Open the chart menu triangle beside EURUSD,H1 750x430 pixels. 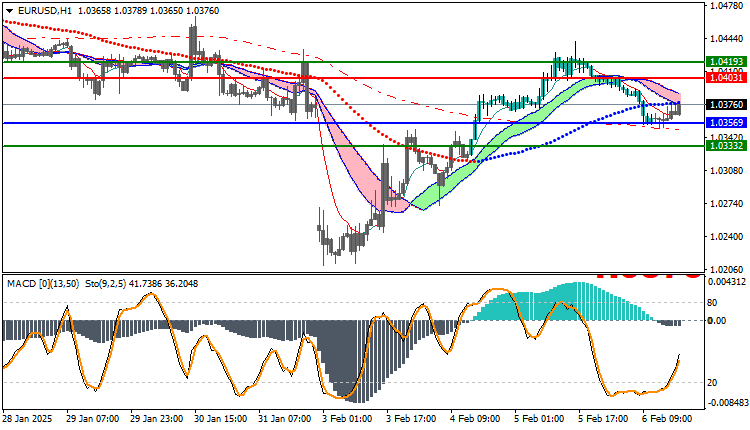coord(10,11)
